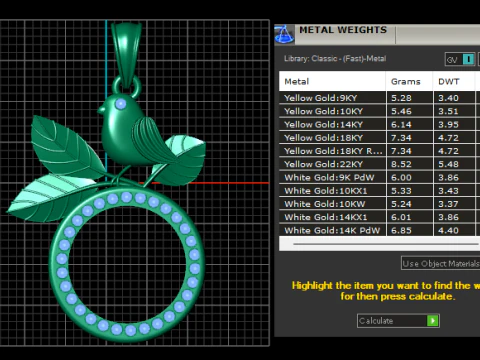Click DWT value 5.48

coord(448,164)
